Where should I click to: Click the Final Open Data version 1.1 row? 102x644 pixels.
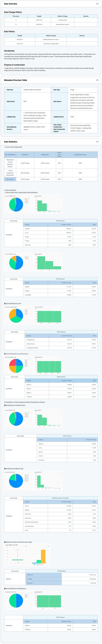(x=51, y=20)
